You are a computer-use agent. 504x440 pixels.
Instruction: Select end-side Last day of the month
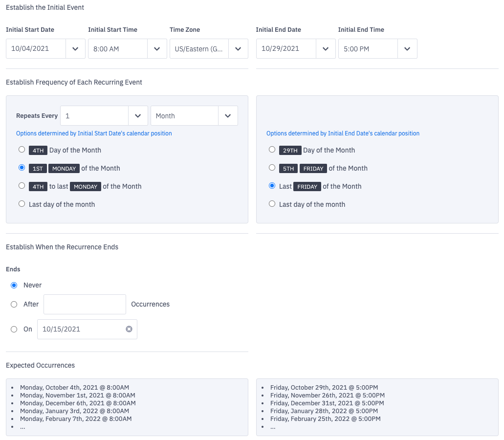coord(272,204)
